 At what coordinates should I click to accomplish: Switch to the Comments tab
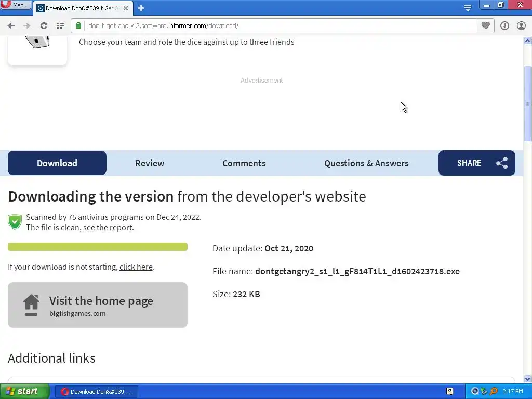(244, 163)
